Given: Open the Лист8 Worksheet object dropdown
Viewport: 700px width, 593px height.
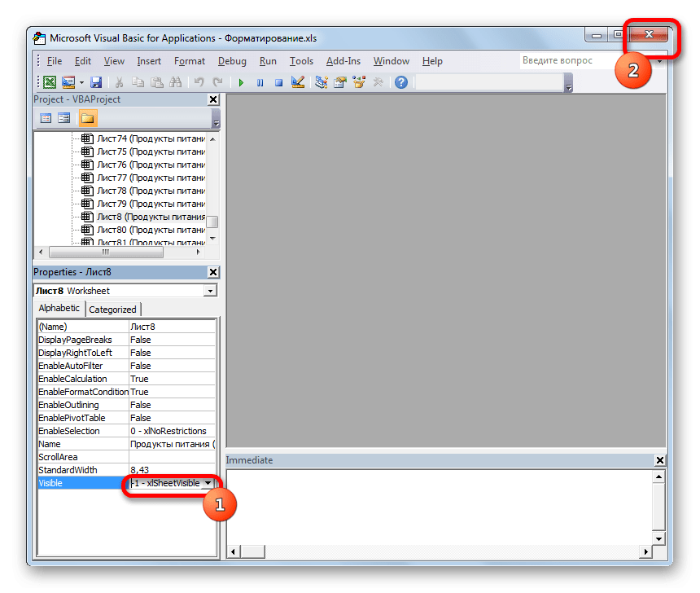Looking at the screenshot, I should click(x=210, y=291).
